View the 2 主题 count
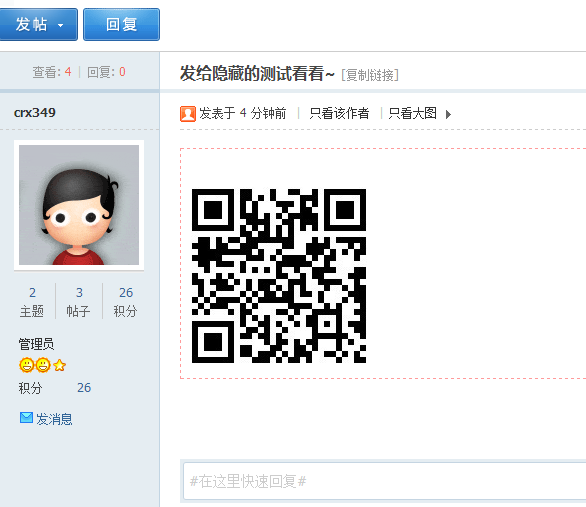586x507 pixels. (x=32, y=302)
